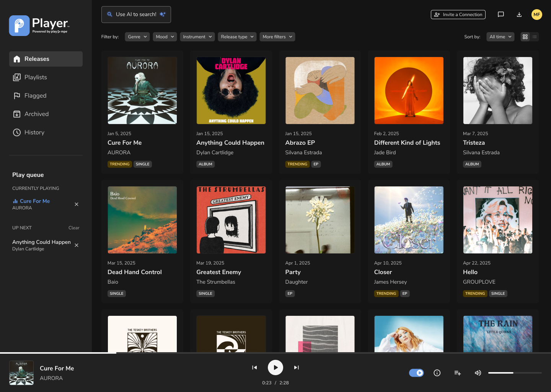
Task: Open the All time sort dropdown
Action: [500, 37]
